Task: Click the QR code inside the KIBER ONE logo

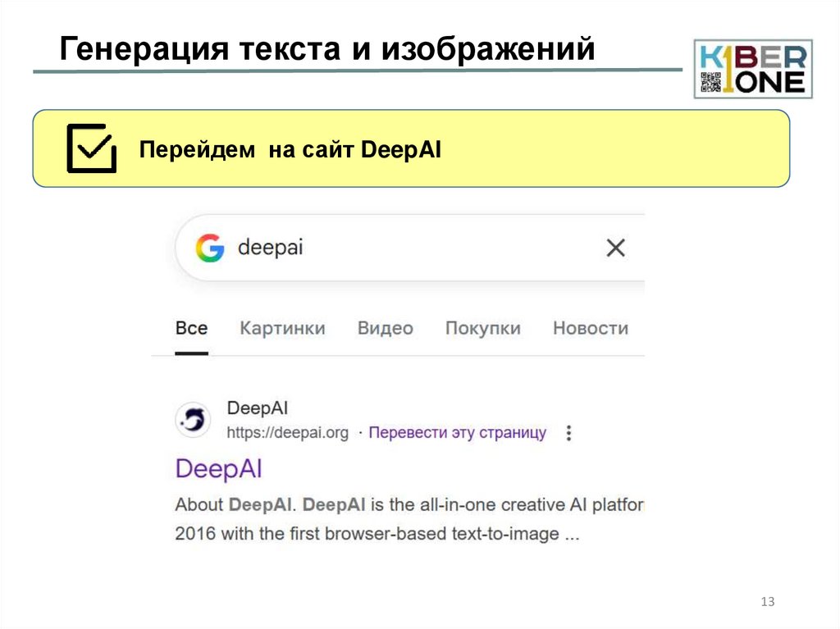Action: [x=710, y=80]
